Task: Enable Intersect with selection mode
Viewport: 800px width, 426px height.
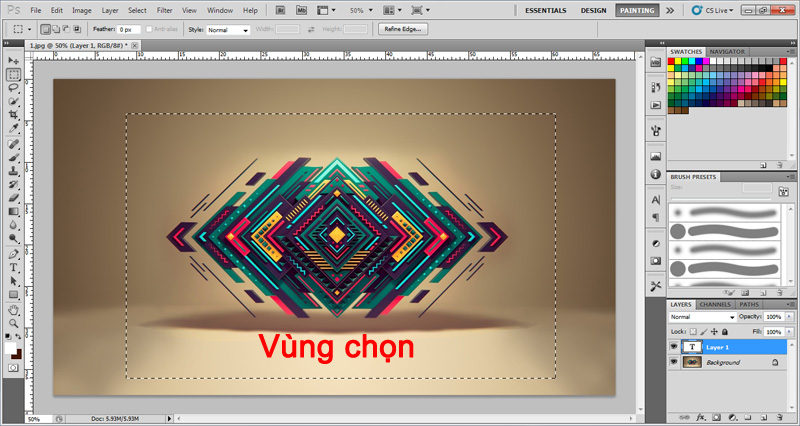Action: [77, 29]
